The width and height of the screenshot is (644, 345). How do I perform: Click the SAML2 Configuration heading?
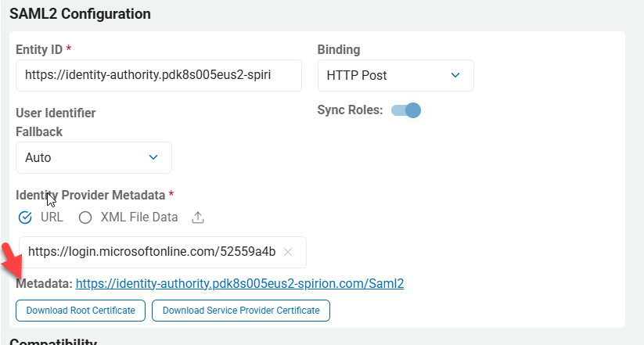pos(80,13)
